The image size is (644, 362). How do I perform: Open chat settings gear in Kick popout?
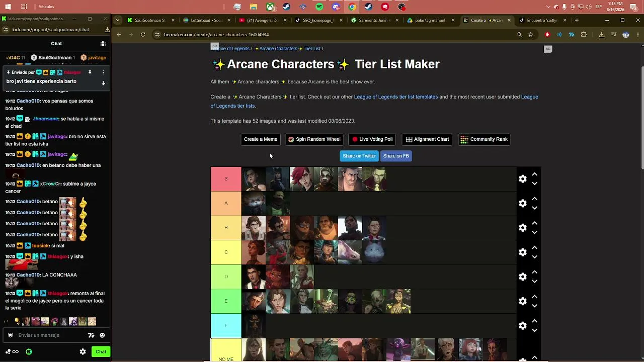pos(83,352)
